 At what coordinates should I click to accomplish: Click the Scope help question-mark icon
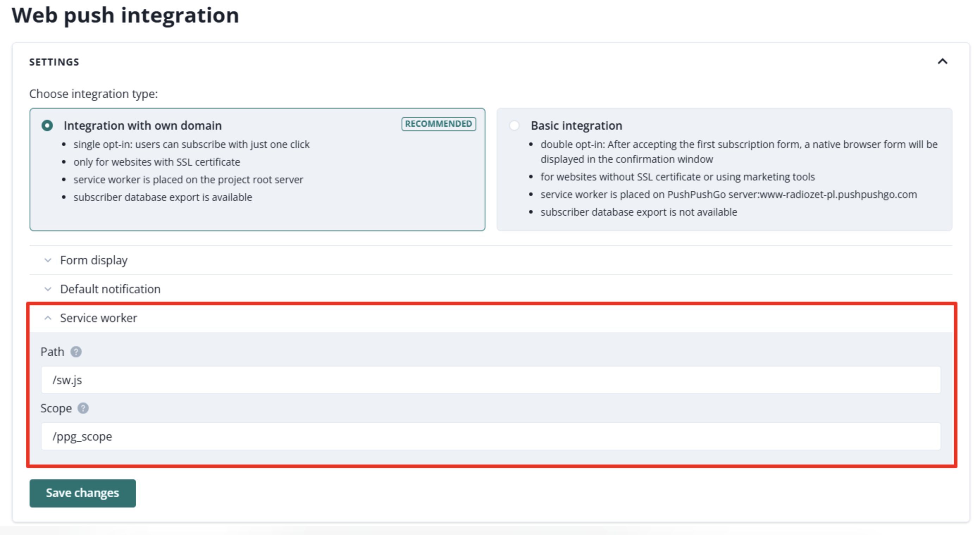(x=83, y=408)
